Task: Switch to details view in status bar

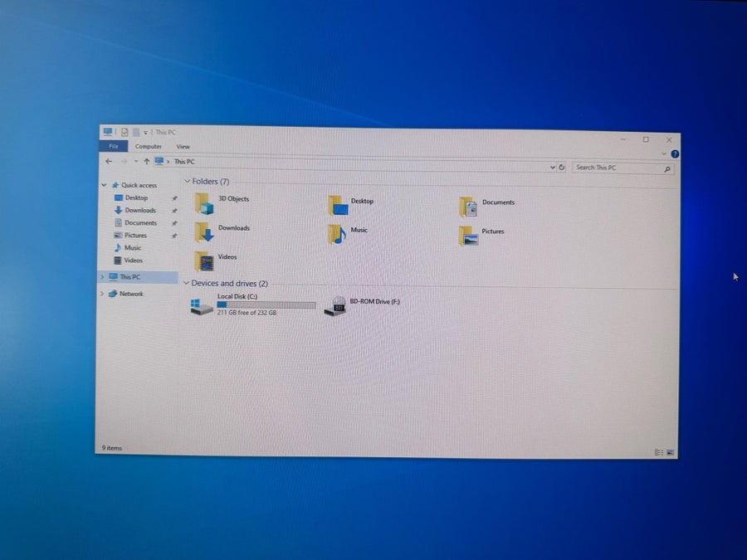Action: click(659, 452)
